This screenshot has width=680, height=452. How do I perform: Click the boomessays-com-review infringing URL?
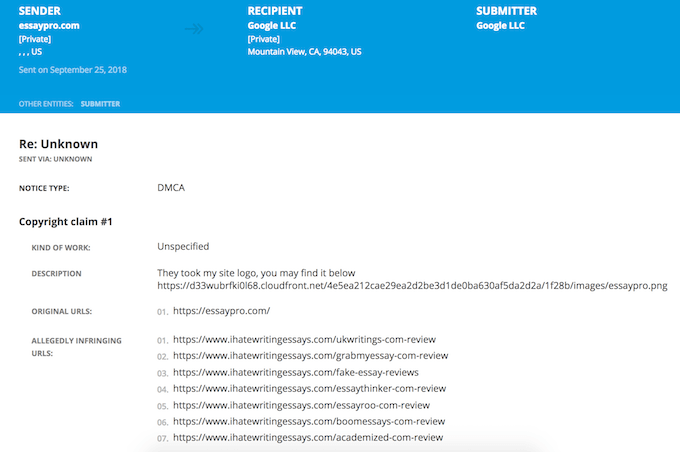tap(309, 421)
